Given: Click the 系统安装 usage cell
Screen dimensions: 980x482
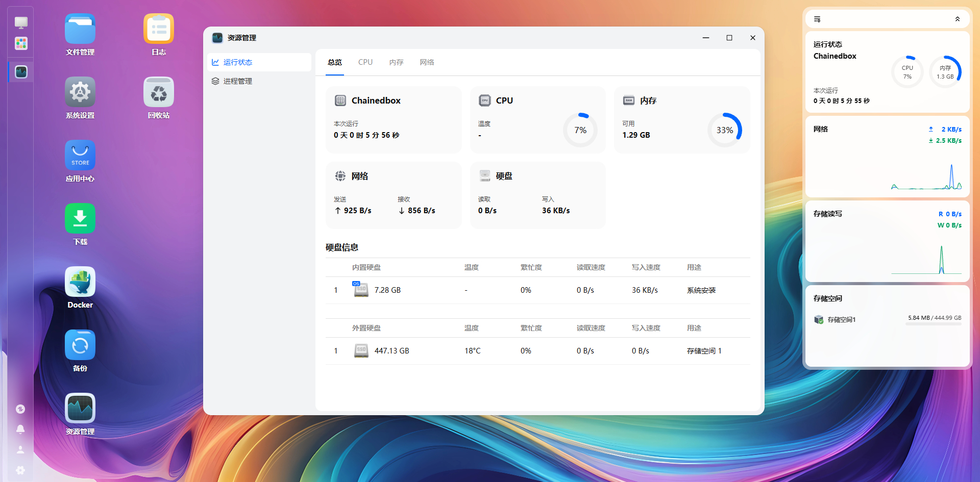Looking at the screenshot, I should (x=701, y=290).
